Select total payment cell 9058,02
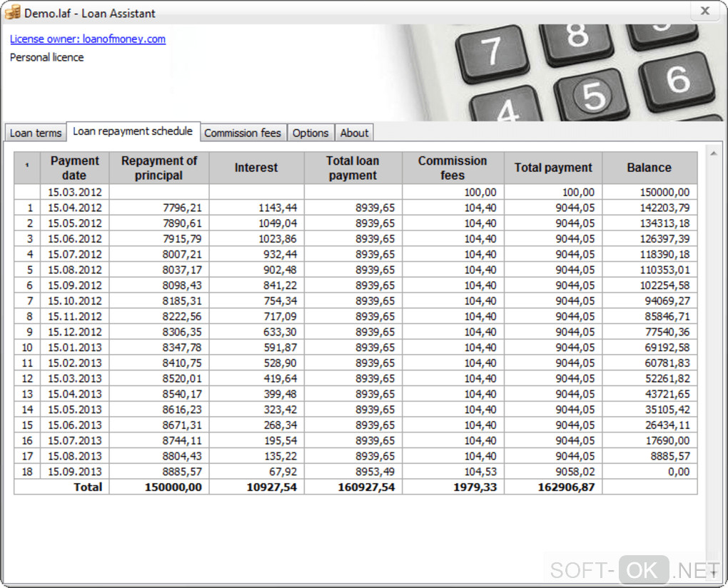This screenshot has width=728, height=588. pyautogui.click(x=553, y=472)
